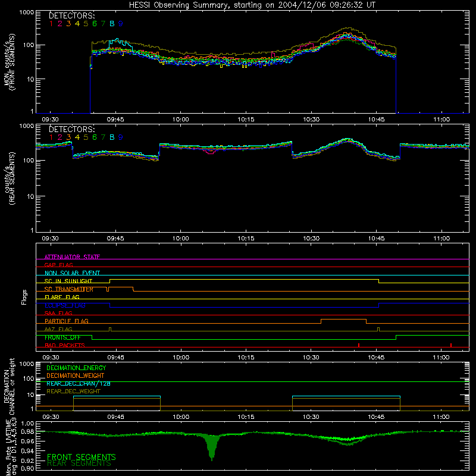This screenshot has height=476, width=476.
Task: Click the REAR_DEC_CHAN/128 legend label
Action: tap(79, 383)
